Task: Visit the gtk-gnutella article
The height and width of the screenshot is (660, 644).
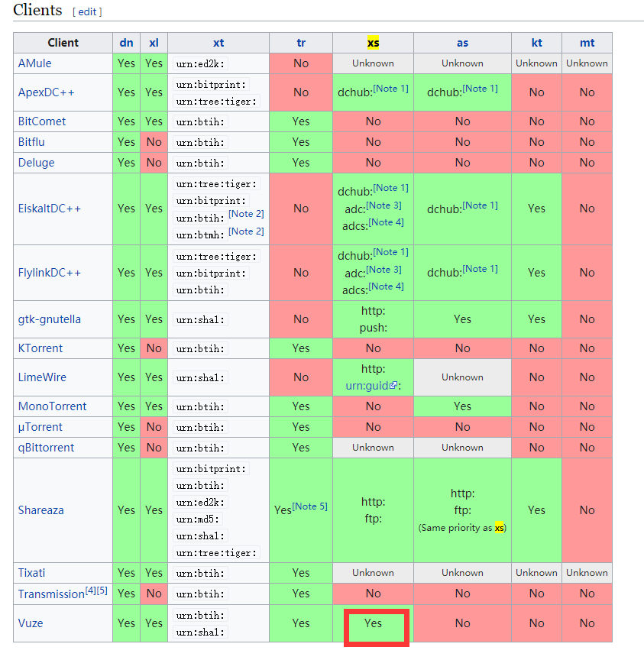Action: click(x=50, y=319)
